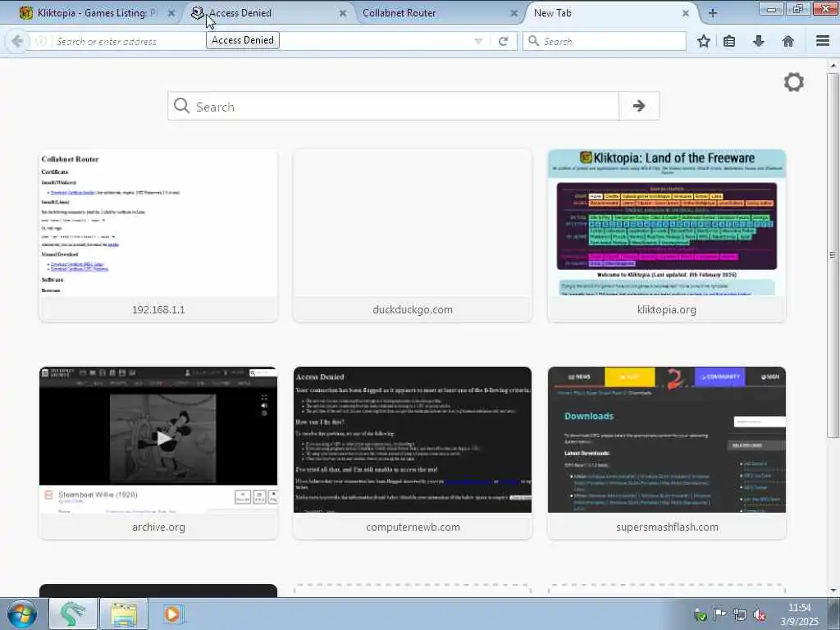Open the Windows Start menu
The image size is (840, 630).
coord(22,614)
